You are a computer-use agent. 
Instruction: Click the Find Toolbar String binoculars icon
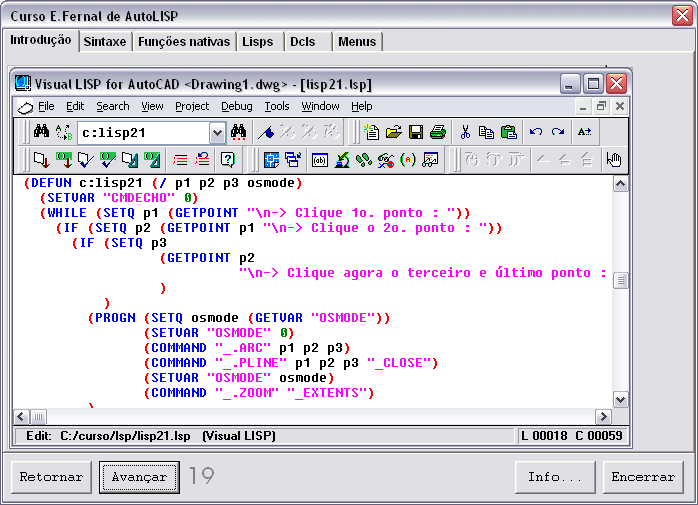pyautogui.click(x=239, y=132)
